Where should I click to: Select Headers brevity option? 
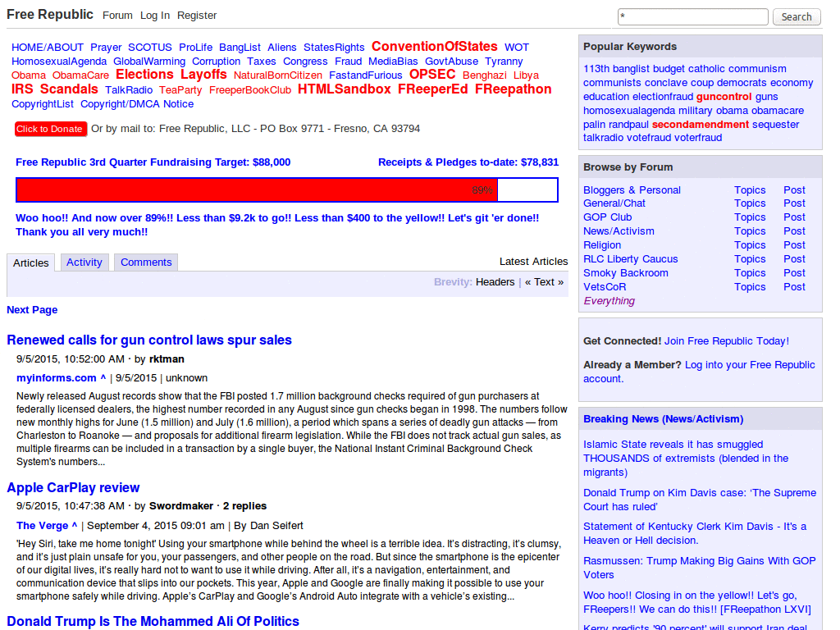tap(495, 282)
